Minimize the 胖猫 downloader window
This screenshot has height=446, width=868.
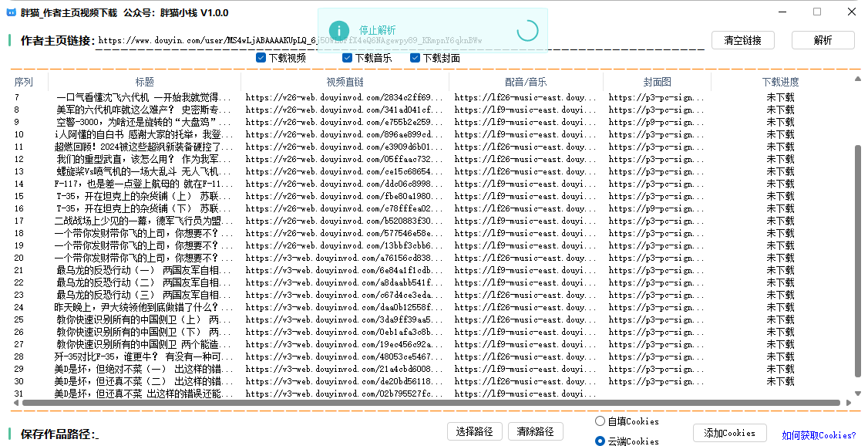[782, 12]
